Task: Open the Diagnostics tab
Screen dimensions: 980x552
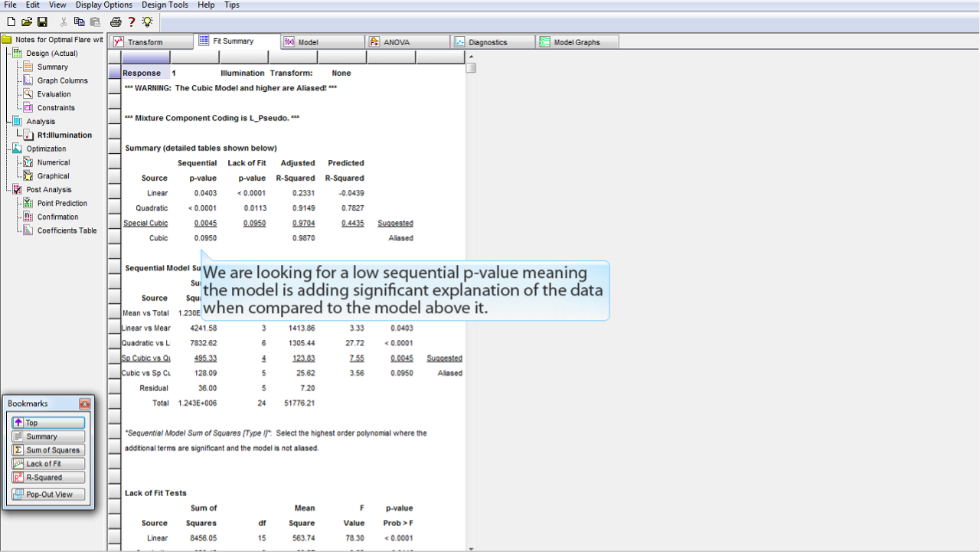Action: [492, 42]
